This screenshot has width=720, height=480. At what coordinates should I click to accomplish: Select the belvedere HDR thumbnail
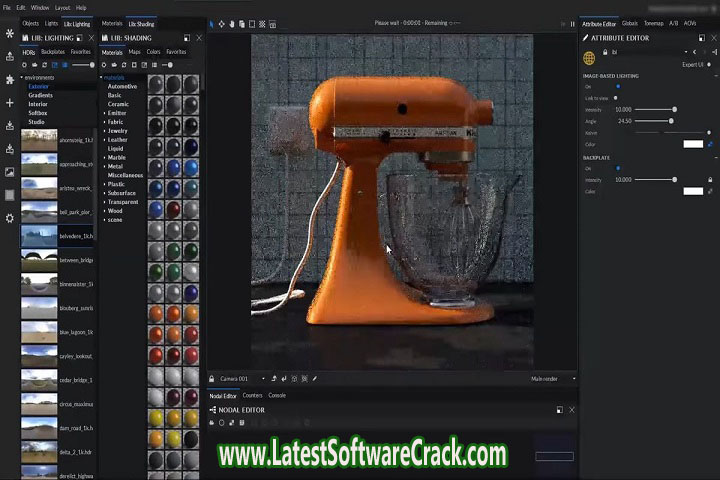point(39,235)
